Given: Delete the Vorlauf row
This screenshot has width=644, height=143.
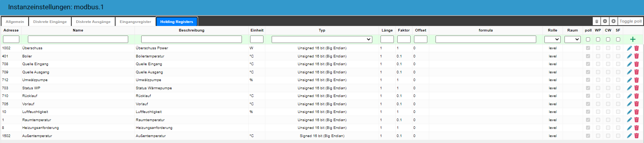Looking at the screenshot, I should 637,104.
